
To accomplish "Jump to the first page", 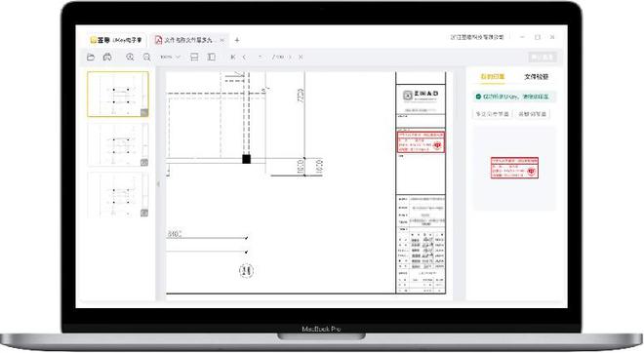I will pos(233,58).
